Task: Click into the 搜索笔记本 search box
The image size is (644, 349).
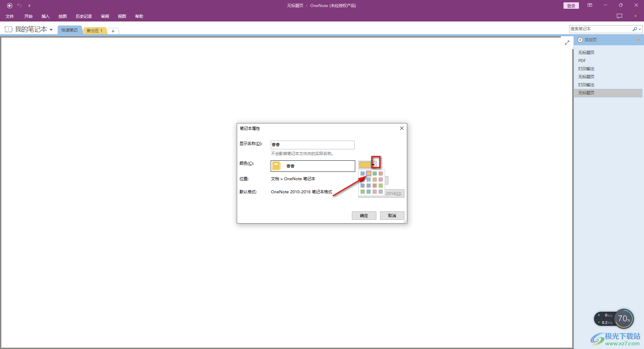Action: [600, 29]
